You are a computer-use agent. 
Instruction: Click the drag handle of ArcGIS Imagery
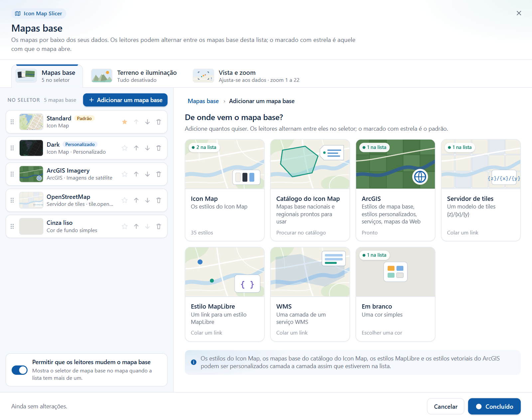click(12, 174)
